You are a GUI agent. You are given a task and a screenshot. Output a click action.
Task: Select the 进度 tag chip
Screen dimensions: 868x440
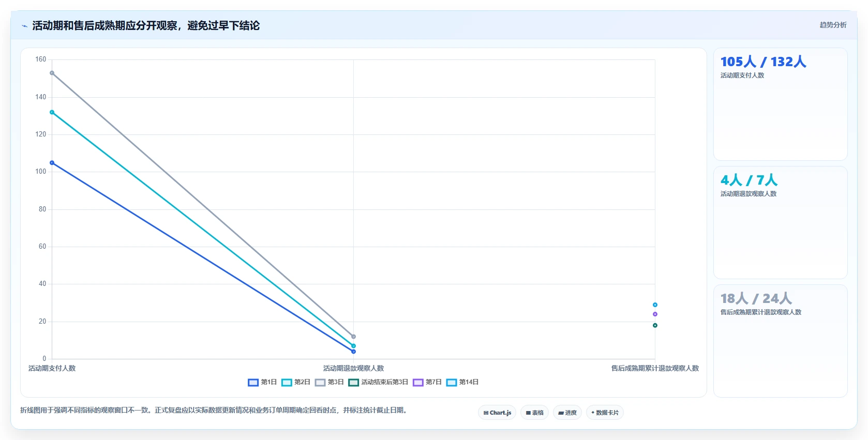click(567, 413)
